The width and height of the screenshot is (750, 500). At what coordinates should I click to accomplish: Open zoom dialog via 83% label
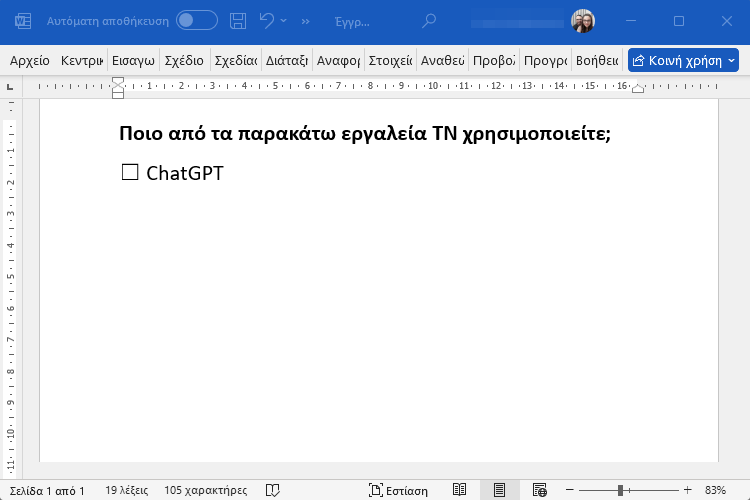[715, 490]
